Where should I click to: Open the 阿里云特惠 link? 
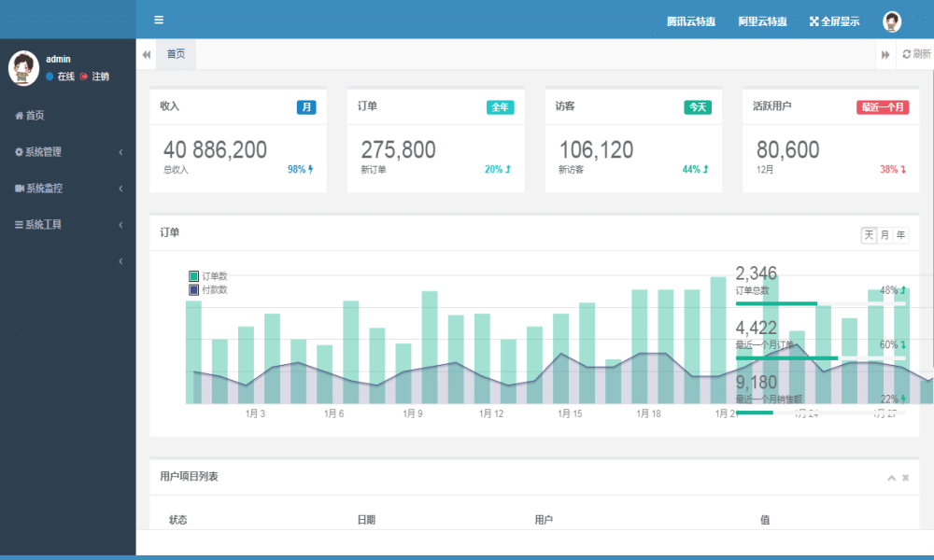coord(762,21)
